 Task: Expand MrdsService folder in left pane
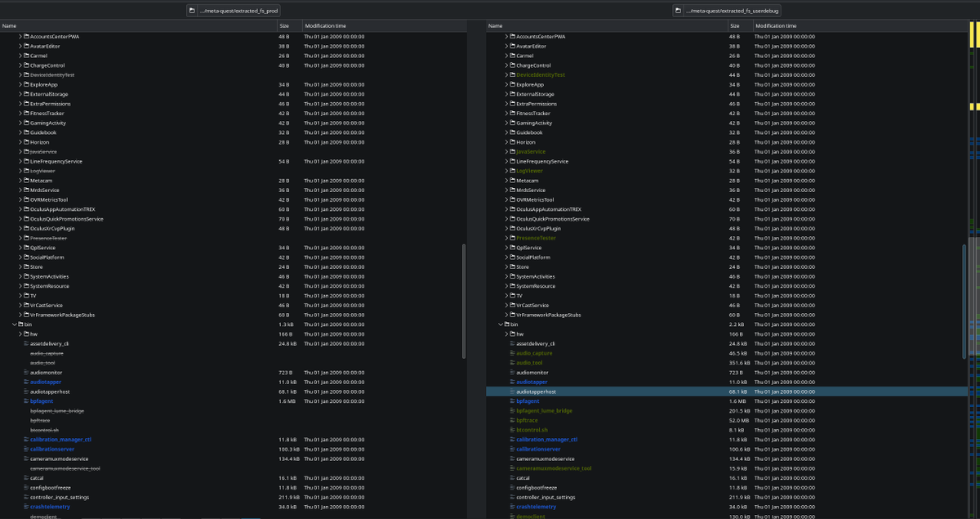[20, 190]
